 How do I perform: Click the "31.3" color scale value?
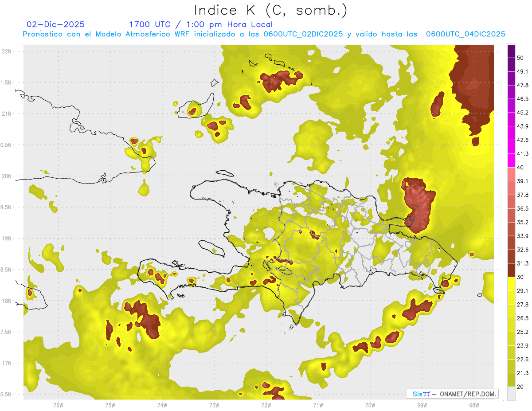523,263
